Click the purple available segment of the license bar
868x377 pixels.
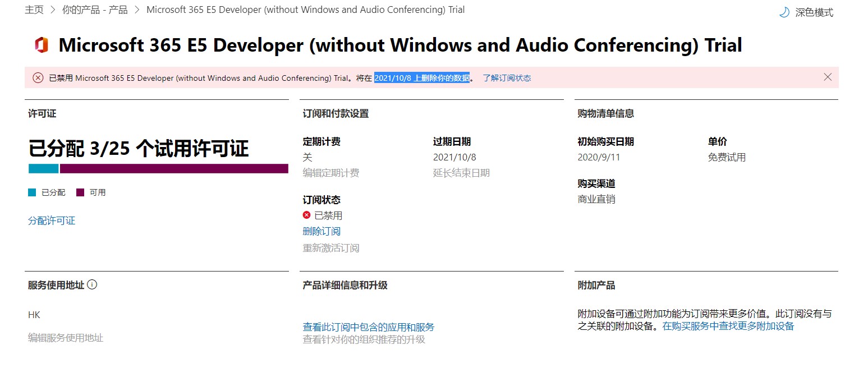[174, 168]
